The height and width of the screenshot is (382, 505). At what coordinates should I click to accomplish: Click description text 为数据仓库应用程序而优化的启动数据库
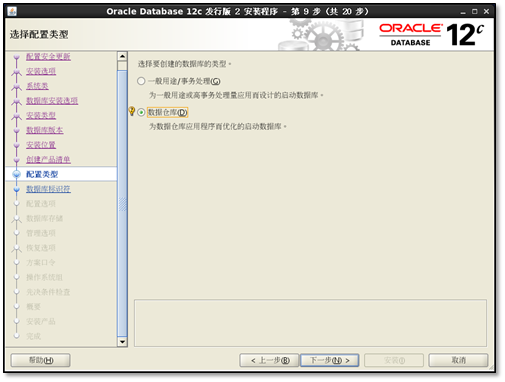click(218, 127)
